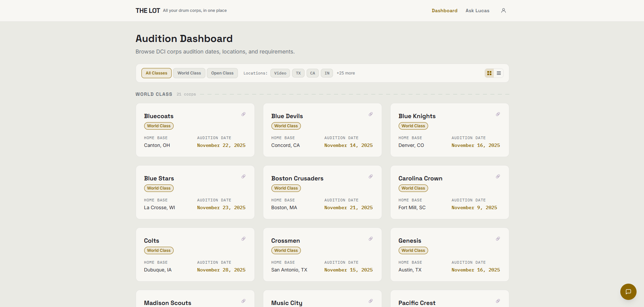The image size is (644, 307).
Task: Open the Carolina Crown card title
Action: (x=420, y=178)
